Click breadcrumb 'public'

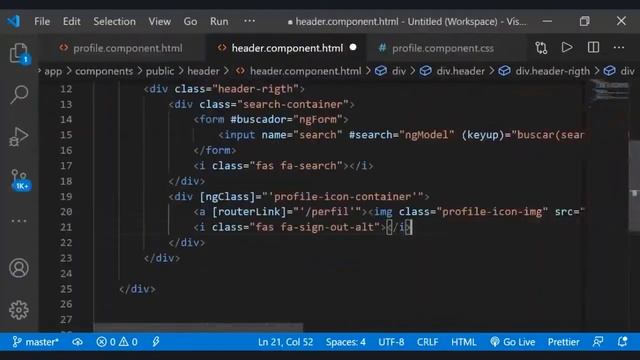[x=160, y=71]
